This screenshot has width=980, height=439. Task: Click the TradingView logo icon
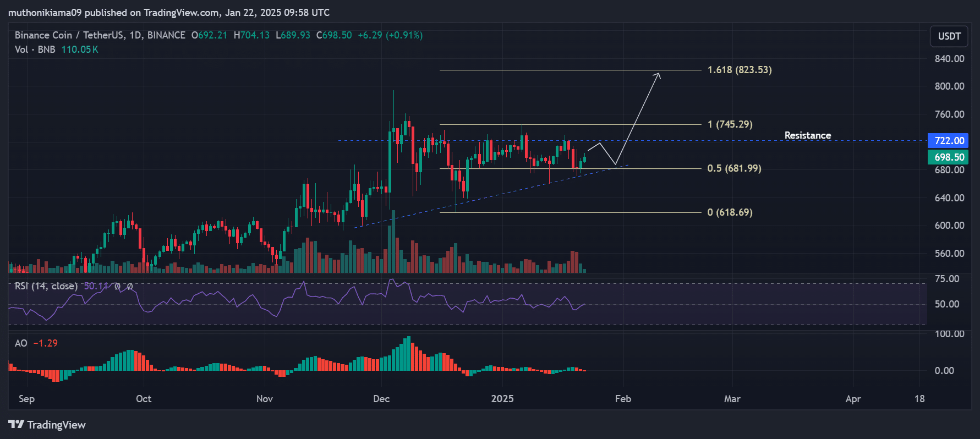pos(17,424)
